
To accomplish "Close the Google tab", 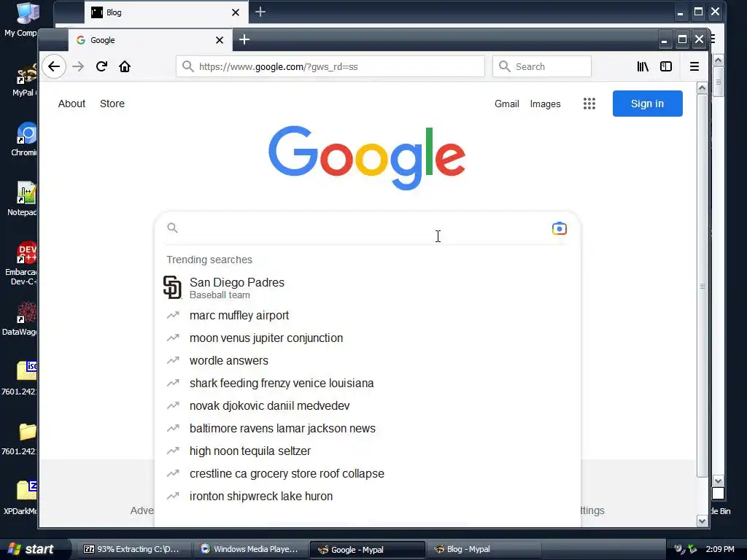I will point(219,40).
